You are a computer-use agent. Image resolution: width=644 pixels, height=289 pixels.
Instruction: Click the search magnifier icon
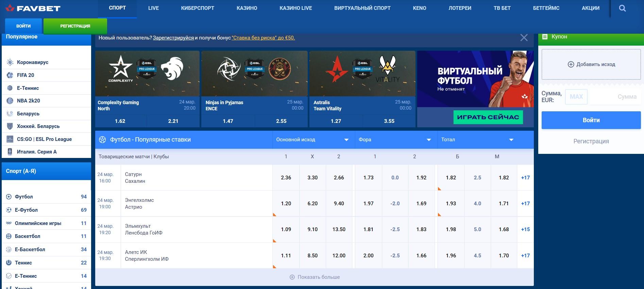622,8
